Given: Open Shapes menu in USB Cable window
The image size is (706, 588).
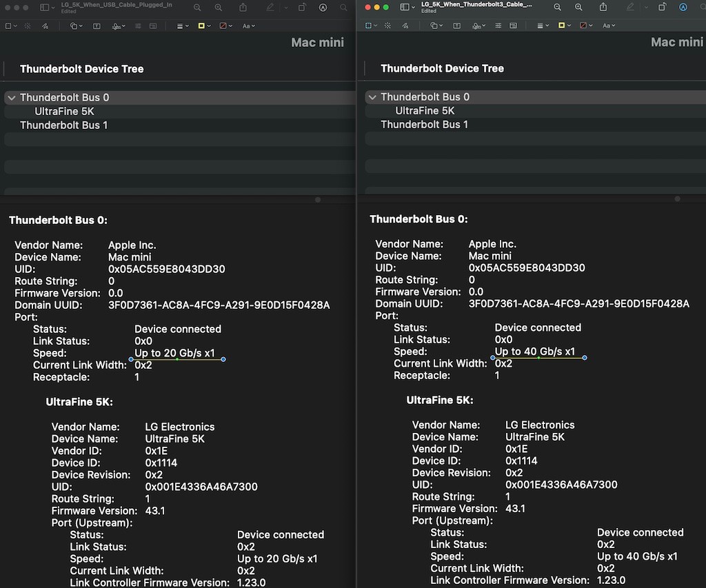Looking at the screenshot, I should pyautogui.click(x=76, y=26).
